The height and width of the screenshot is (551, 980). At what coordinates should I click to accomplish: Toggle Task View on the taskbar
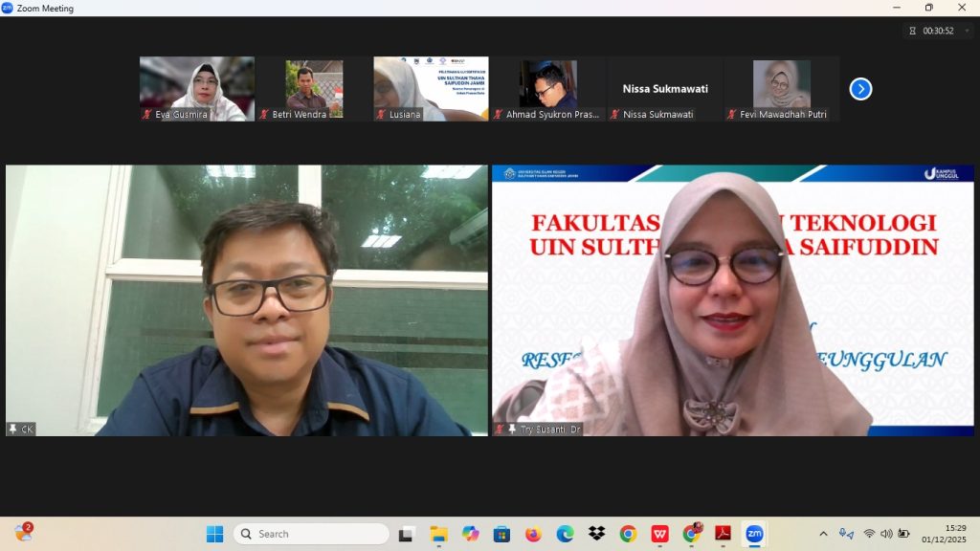point(407,534)
